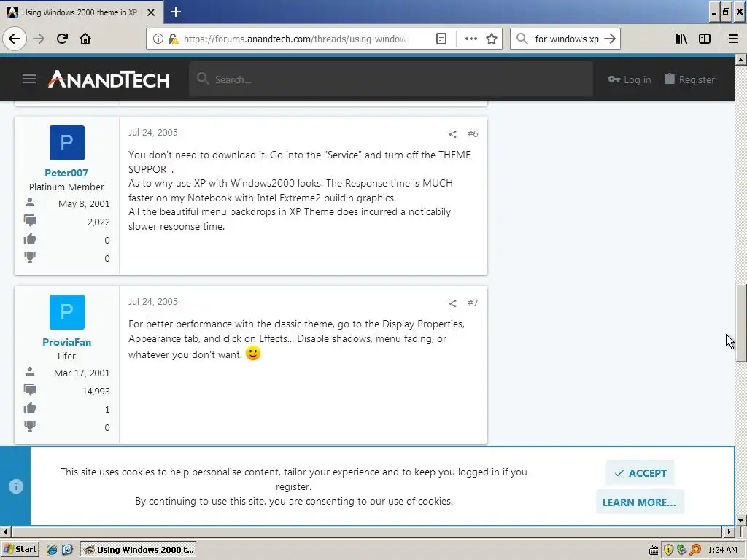The width and height of the screenshot is (747, 560).
Task: Click the Register link
Action: (x=690, y=79)
